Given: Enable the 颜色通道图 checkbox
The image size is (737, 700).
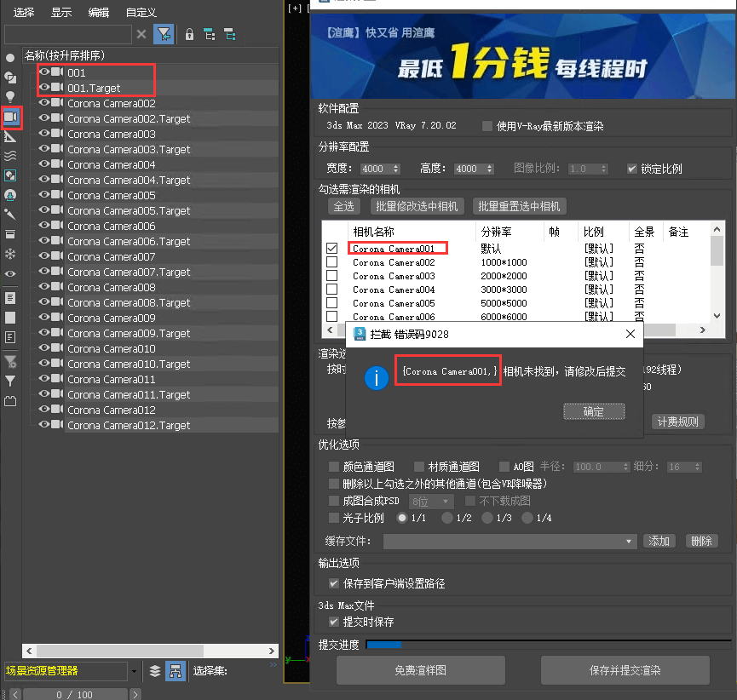Looking at the screenshot, I should pyautogui.click(x=334, y=467).
